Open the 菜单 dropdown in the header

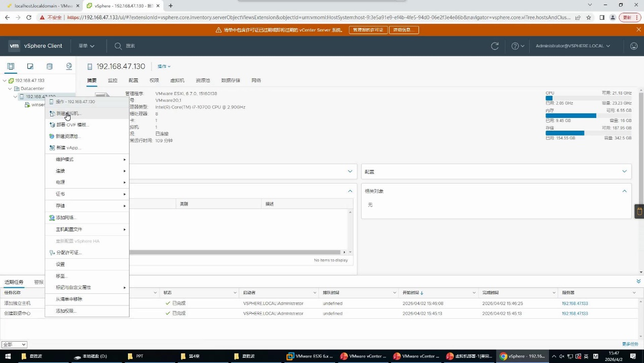point(86,46)
